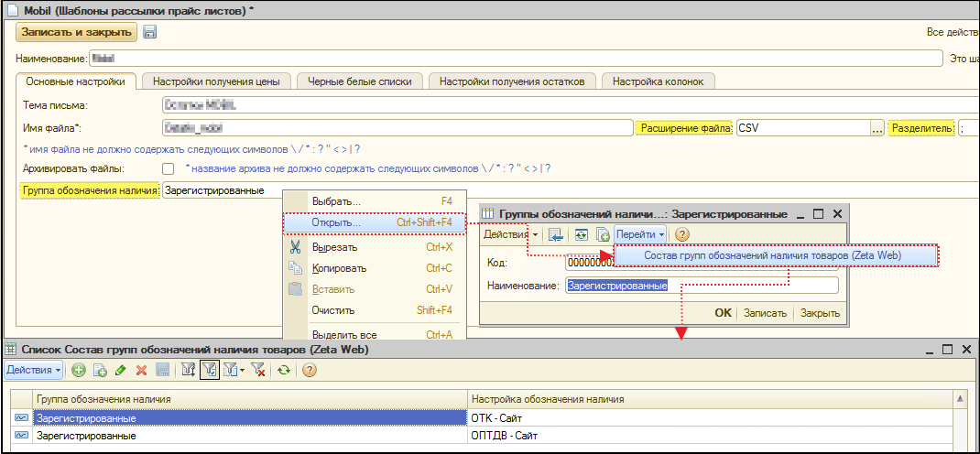
Task: Click Имя файла input field
Action: click(x=397, y=128)
